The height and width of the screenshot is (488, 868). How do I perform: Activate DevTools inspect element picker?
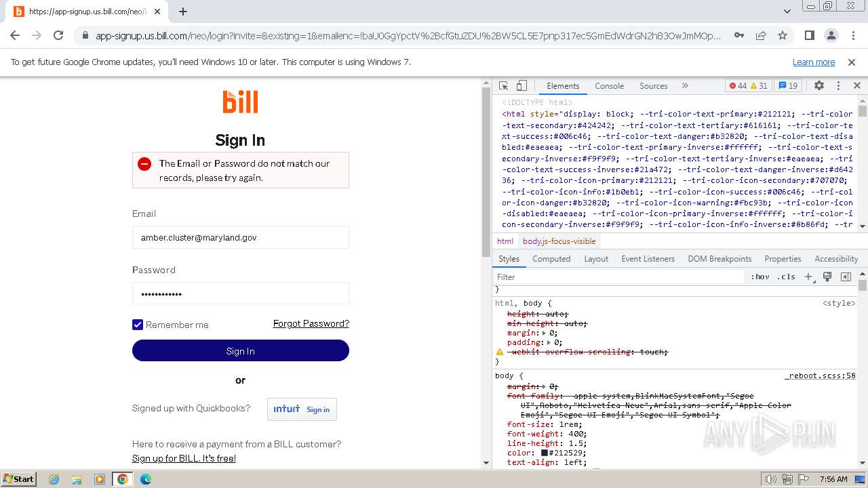click(504, 85)
